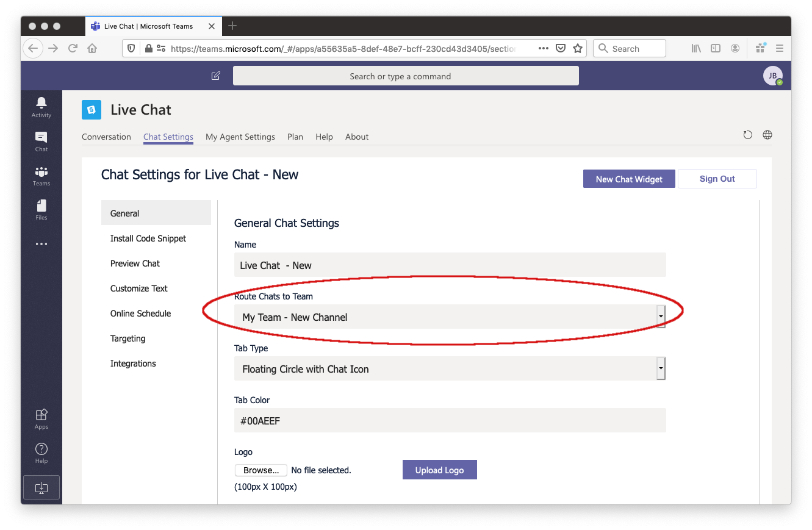Open the Firefox library icon
This screenshot has height=530, width=812.
pyautogui.click(x=696, y=48)
